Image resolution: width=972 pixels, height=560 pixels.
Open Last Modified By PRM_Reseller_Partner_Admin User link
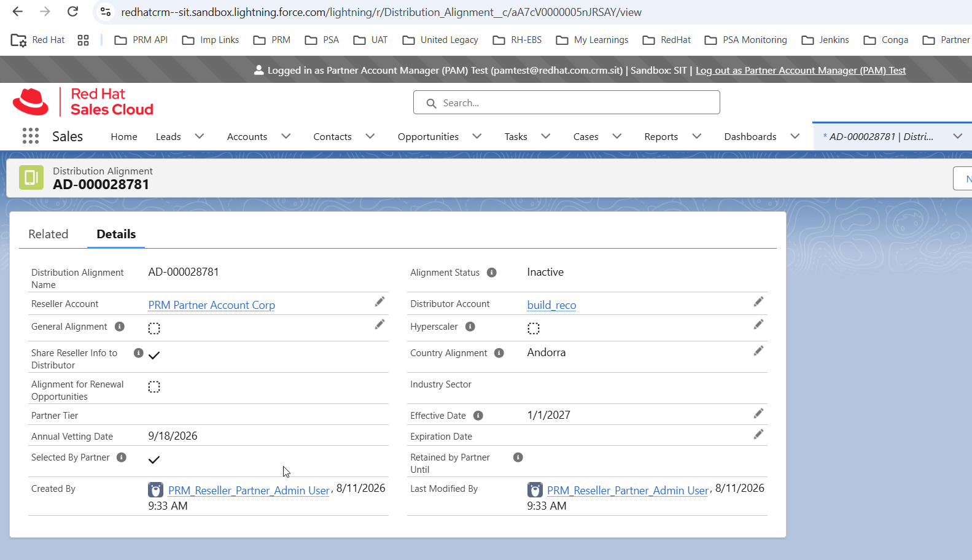(628, 491)
